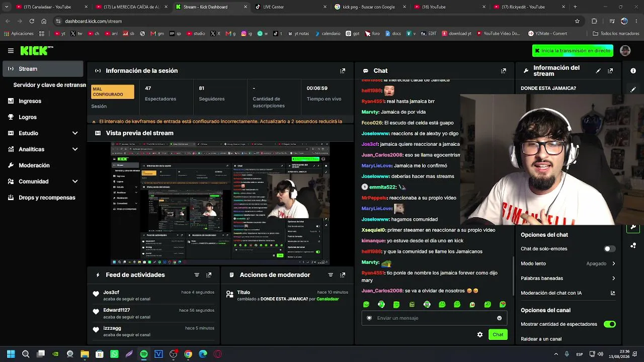Pop out the Información de la sesión panel
Image resolution: width=644 pixels, height=362 pixels.
pos(343,71)
